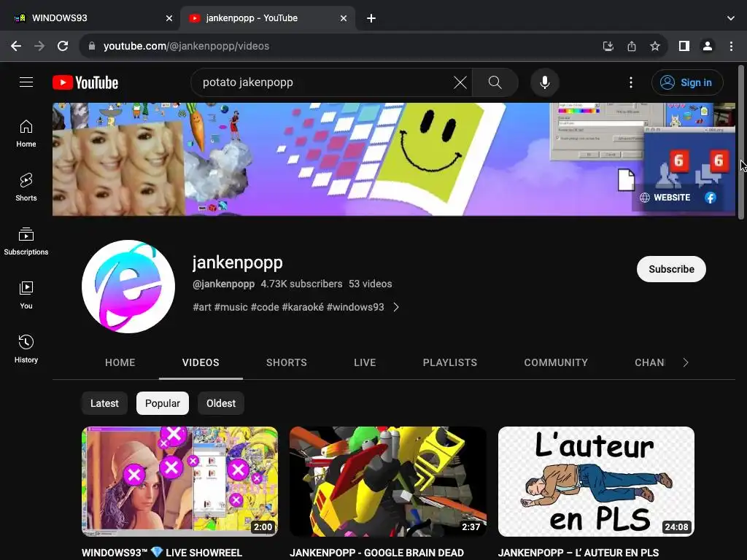Open History in sidebar
The width and height of the screenshot is (747, 560).
pyautogui.click(x=26, y=349)
